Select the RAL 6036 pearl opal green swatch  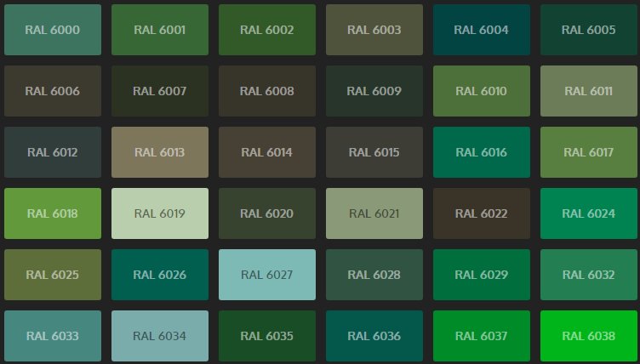(x=374, y=336)
